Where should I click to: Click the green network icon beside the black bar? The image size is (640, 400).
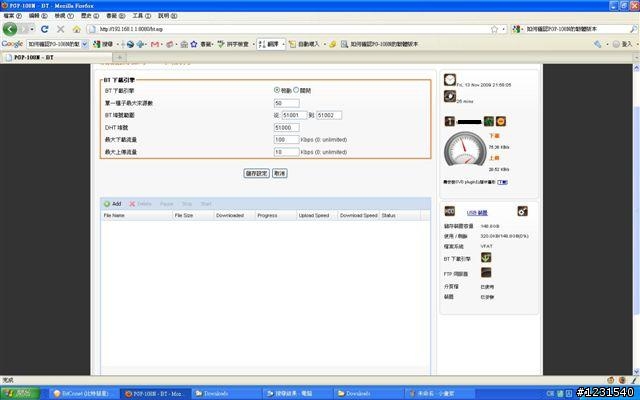pos(489,121)
